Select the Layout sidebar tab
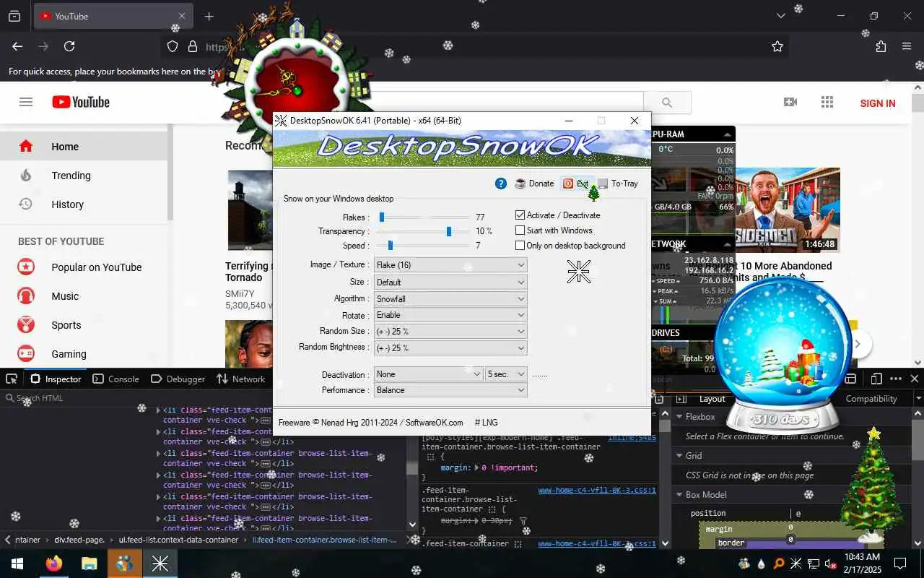Viewport: 924px width, 578px height. [x=712, y=399]
